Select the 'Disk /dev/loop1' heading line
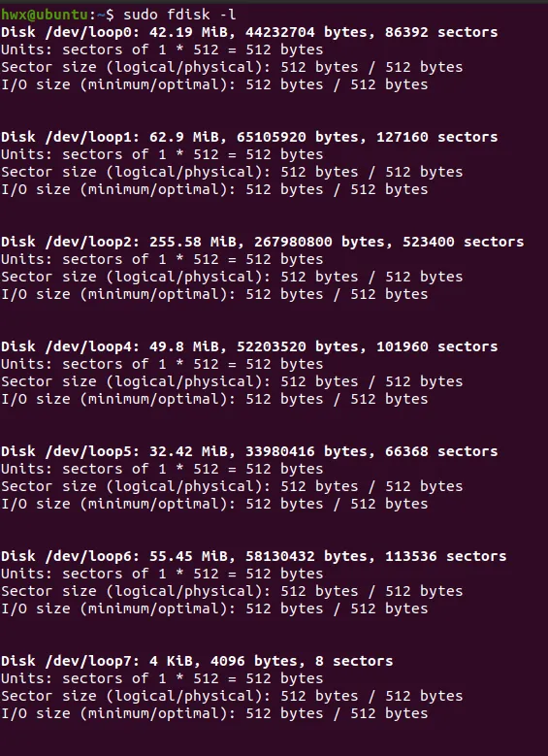The width and height of the screenshot is (548, 756). [x=249, y=137]
